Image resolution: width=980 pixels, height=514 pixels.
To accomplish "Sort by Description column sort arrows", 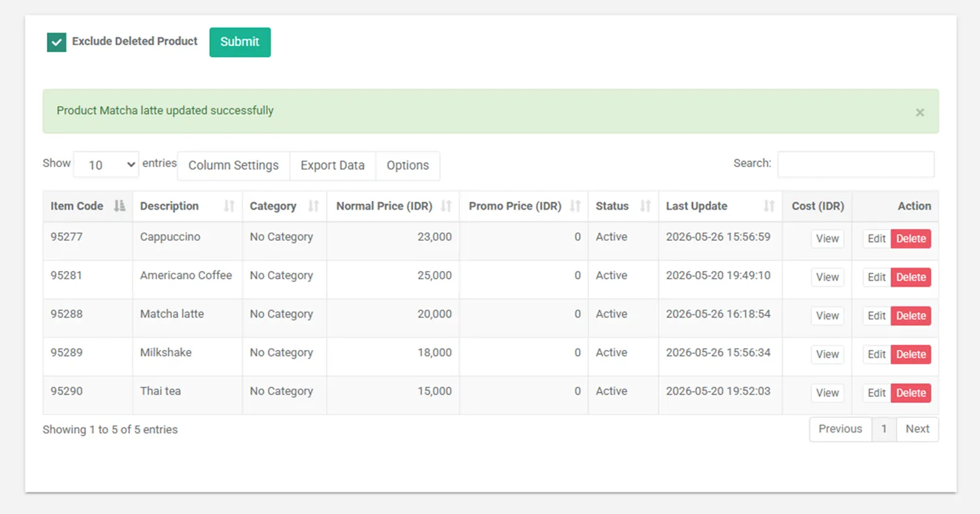I will [229, 206].
